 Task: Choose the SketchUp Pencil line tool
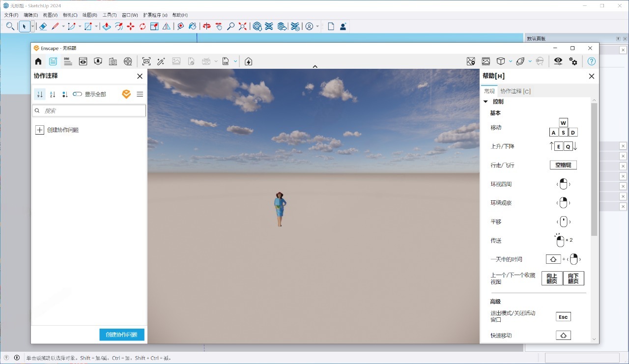(55, 27)
